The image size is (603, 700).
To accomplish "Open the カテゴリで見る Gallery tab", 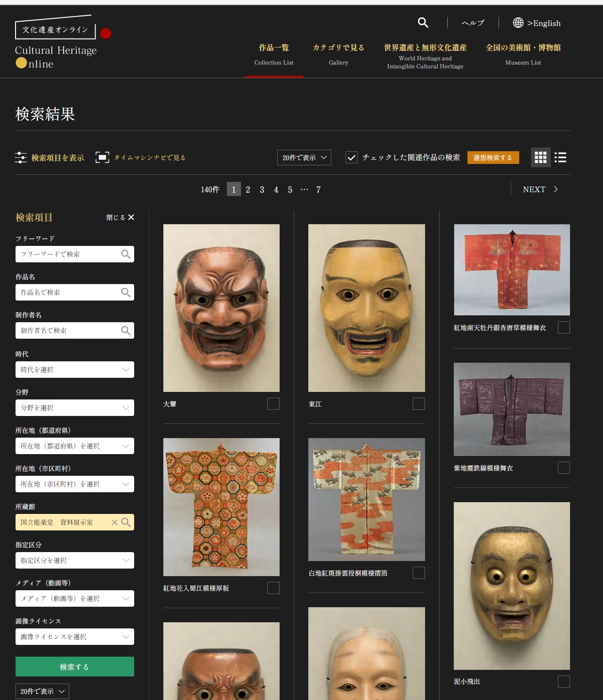I will pyautogui.click(x=338, y=55).
